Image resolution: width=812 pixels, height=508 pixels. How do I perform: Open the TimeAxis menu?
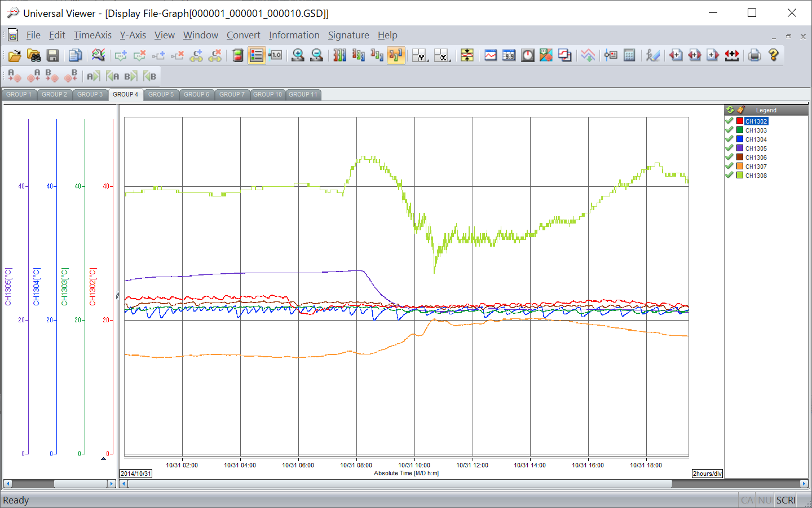[x=92, y=35]
